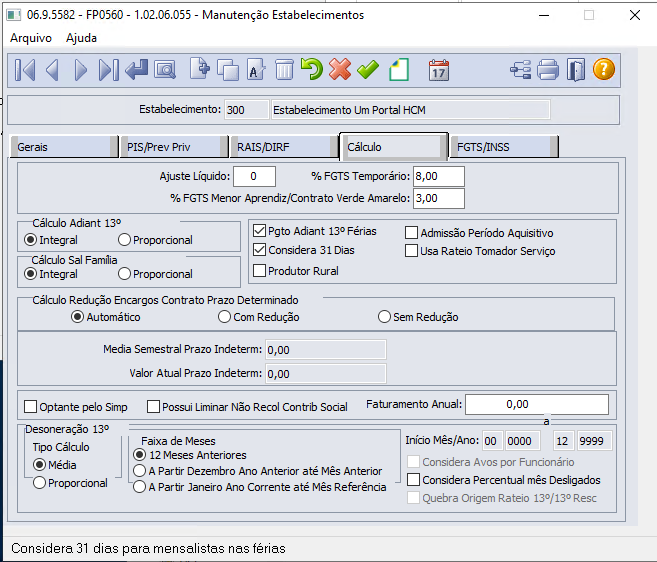Click the copy record icon
The height and width of the screenshot is (562, 657).
click(x=228, y=70)
